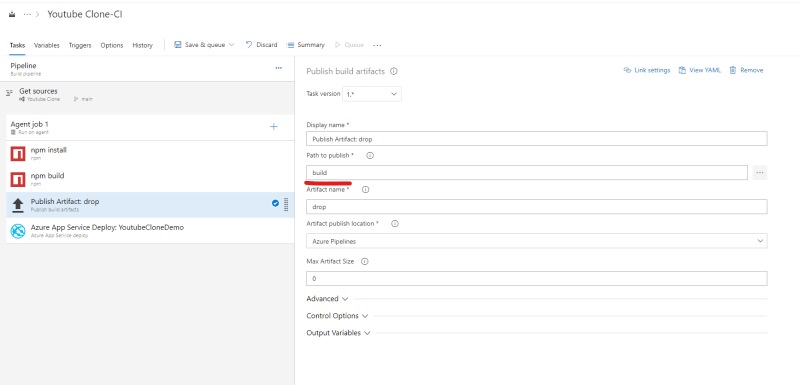
Task: Click the Artifact name field
Action: point(537,207)
